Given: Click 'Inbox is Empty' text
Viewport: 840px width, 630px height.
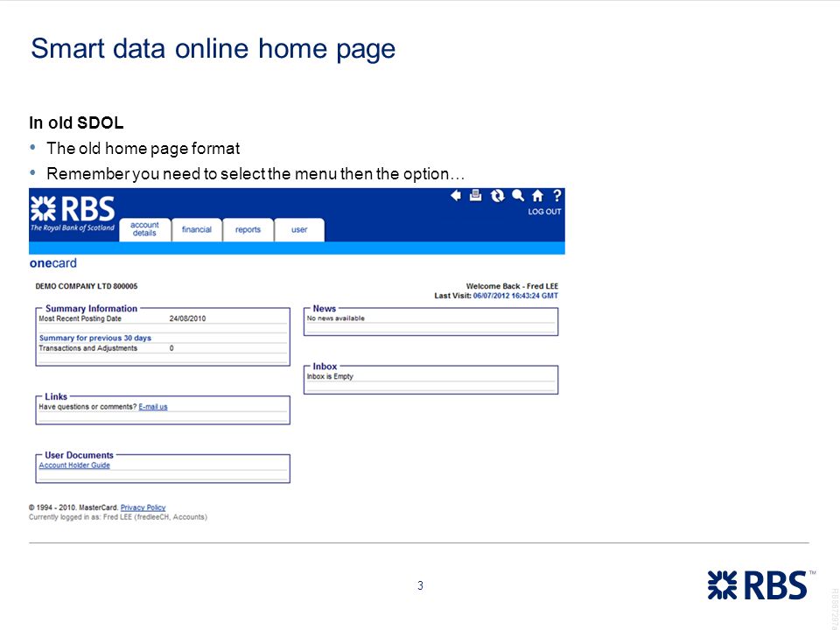Looking at the screenshot, I should pos(330,376).
